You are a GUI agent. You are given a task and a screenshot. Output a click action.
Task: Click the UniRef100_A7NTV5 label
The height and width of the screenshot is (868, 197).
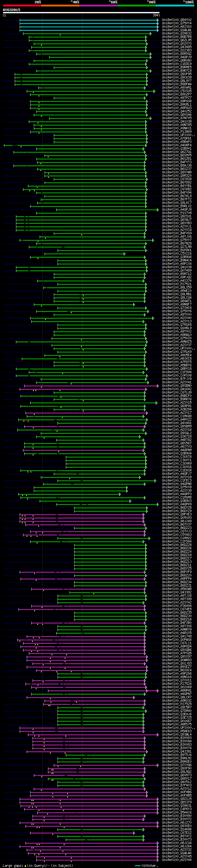177,118
